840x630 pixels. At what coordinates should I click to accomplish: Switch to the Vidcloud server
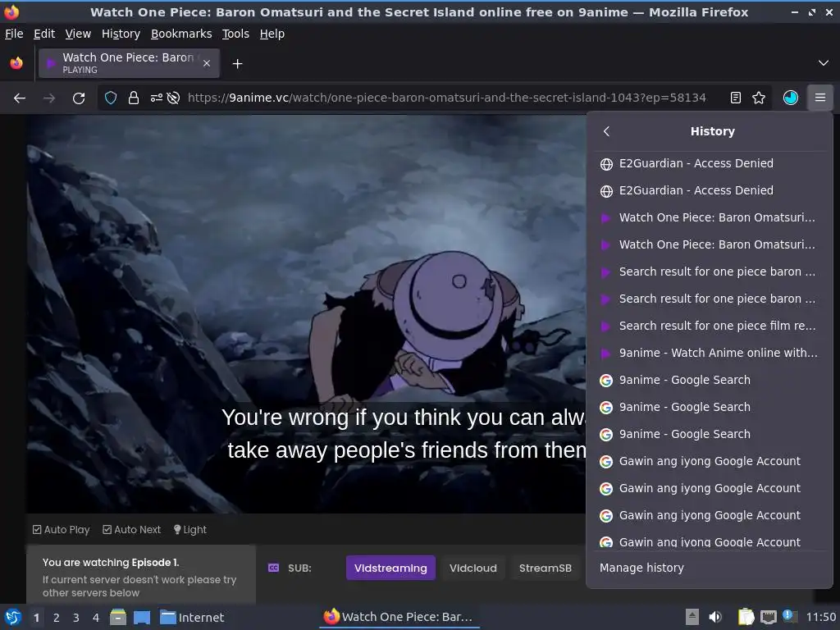473,568
